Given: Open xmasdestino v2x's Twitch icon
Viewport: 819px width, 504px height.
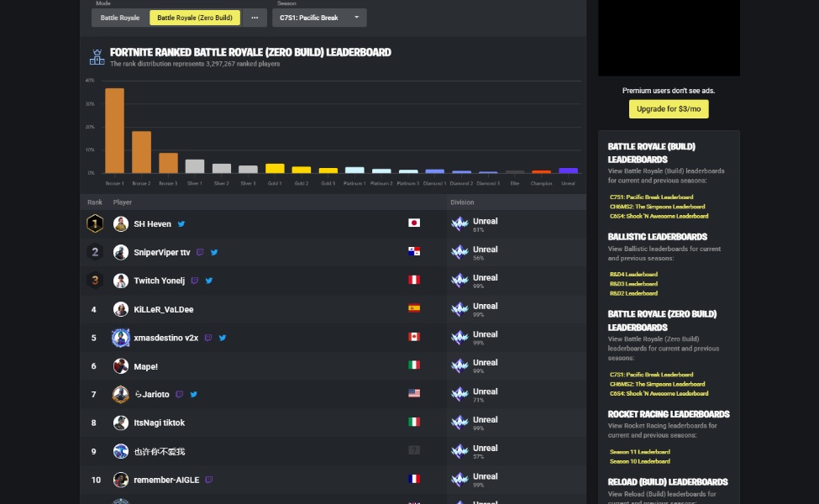Looking at the screenshot, I should (x=208, y=338).
